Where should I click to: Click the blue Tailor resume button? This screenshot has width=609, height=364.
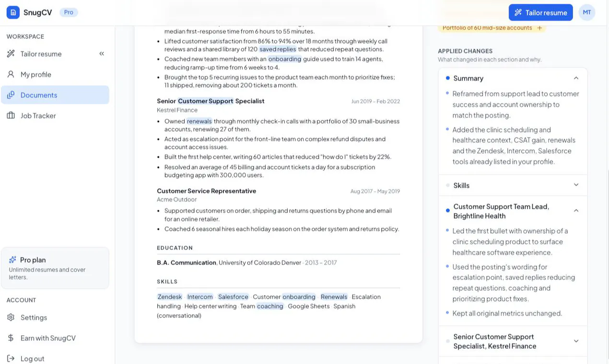tap(541, 12)
